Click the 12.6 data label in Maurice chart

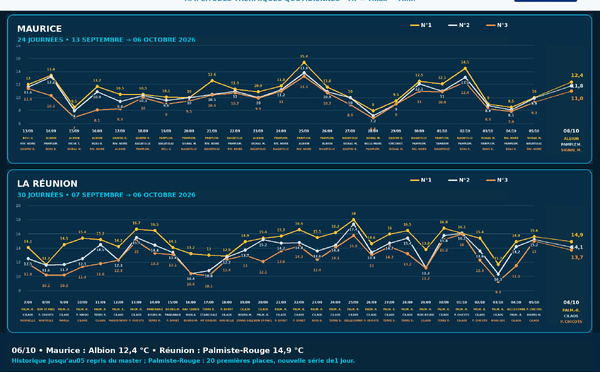tap(212, 75)
